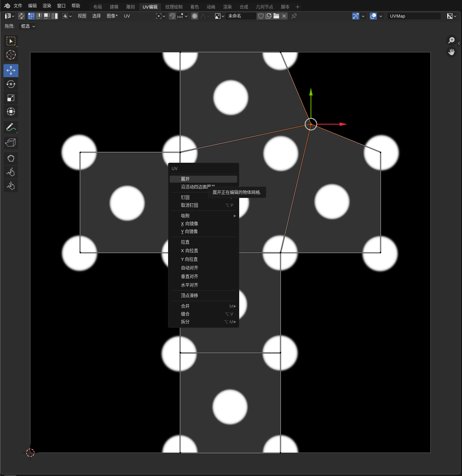Viewport: 462px width, 476px height.
Task: Switch to the 纹理绘制 workspace tab
Action: tap(174, 7)
